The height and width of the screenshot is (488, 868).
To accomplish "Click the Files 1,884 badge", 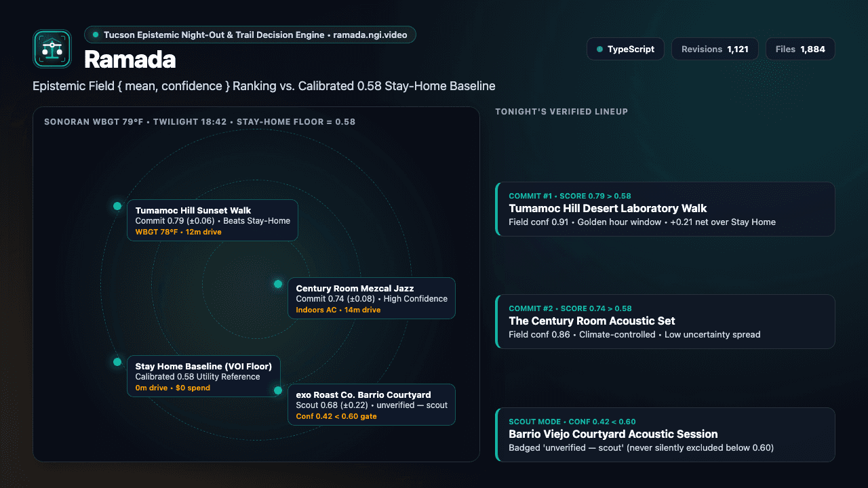I will [x=800, y=49].
